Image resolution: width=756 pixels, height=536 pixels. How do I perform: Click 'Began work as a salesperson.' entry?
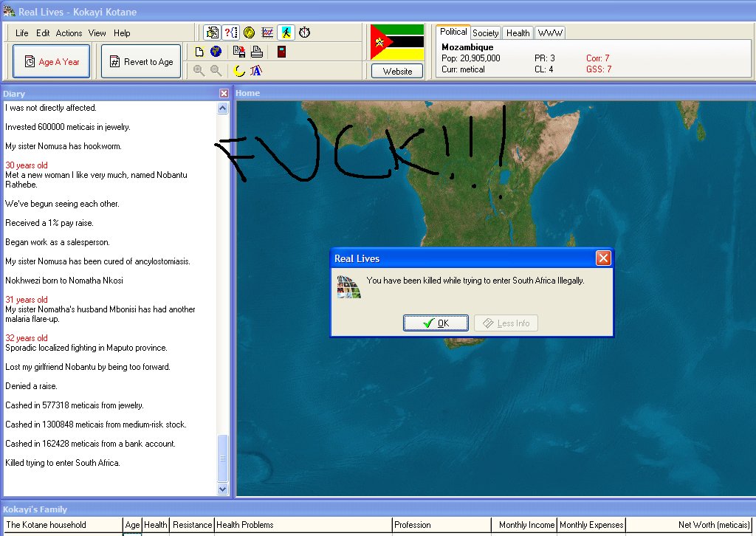58,242
